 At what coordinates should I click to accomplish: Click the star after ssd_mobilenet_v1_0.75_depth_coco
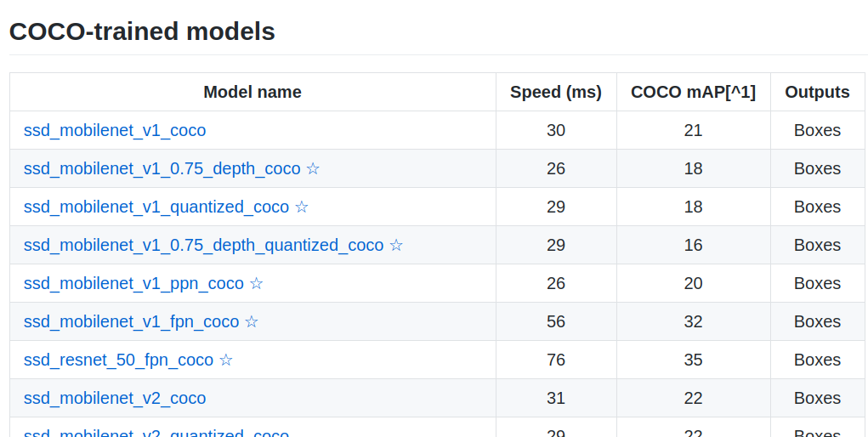(313, 168)
